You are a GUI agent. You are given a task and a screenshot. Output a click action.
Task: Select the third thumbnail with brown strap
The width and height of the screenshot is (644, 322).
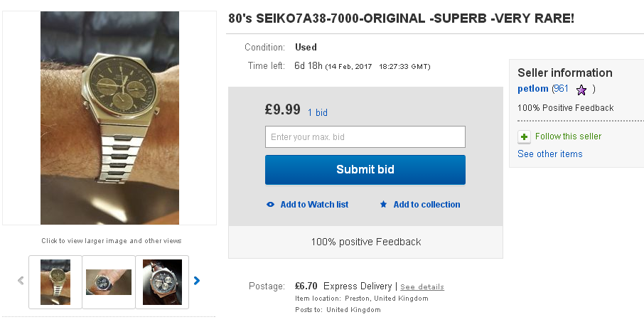(162, 281)
